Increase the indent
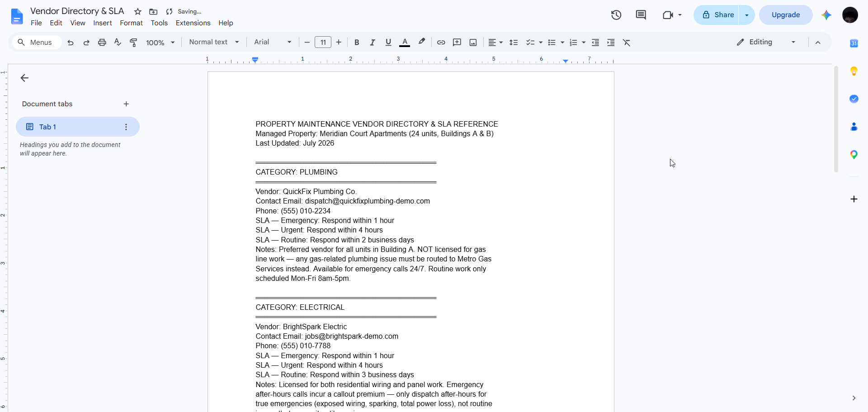 [611, 43]
